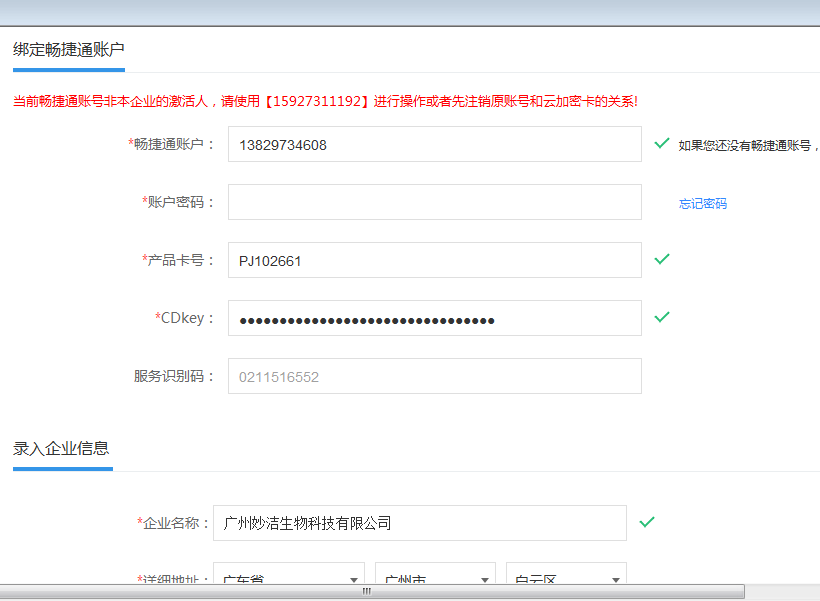This screenshot has width=820, height=601.
Task: Click the 服务识别码 field showing 0211516552
Action: [x=435, y=376]
